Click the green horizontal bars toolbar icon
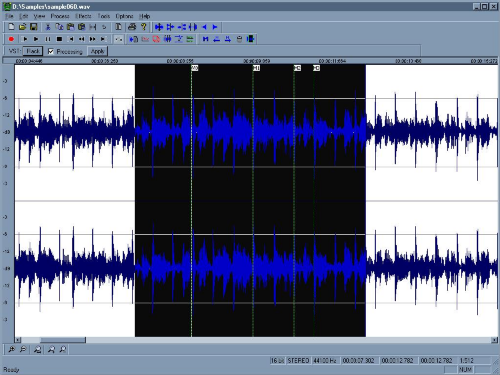The image size is (500, 375). tap(190, 39)
